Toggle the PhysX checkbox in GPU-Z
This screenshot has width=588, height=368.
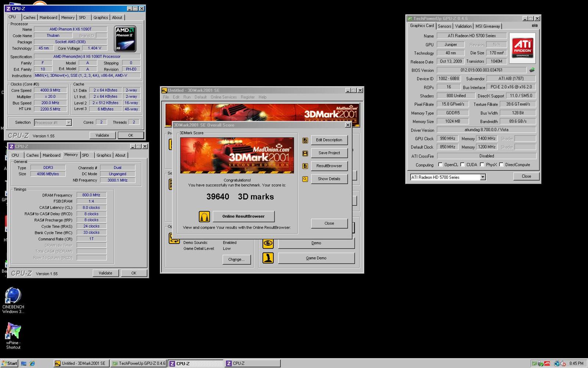point(482,165)
